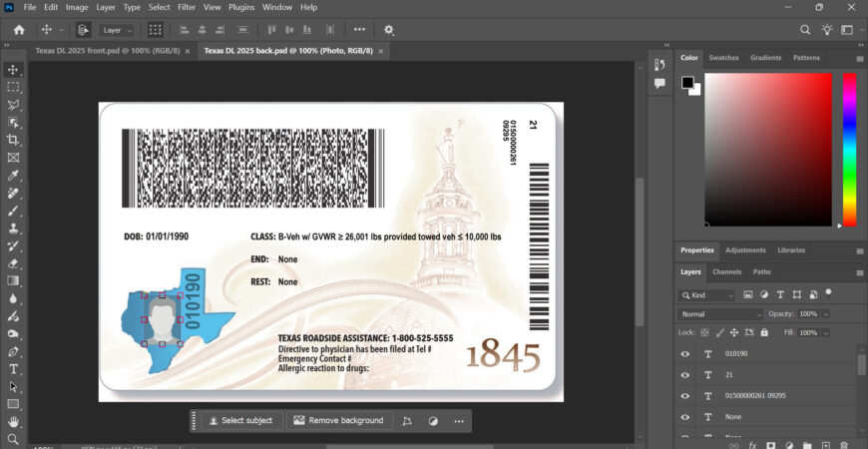Open the Plugins menu
The image size is (868, 449).
point(241,7)
